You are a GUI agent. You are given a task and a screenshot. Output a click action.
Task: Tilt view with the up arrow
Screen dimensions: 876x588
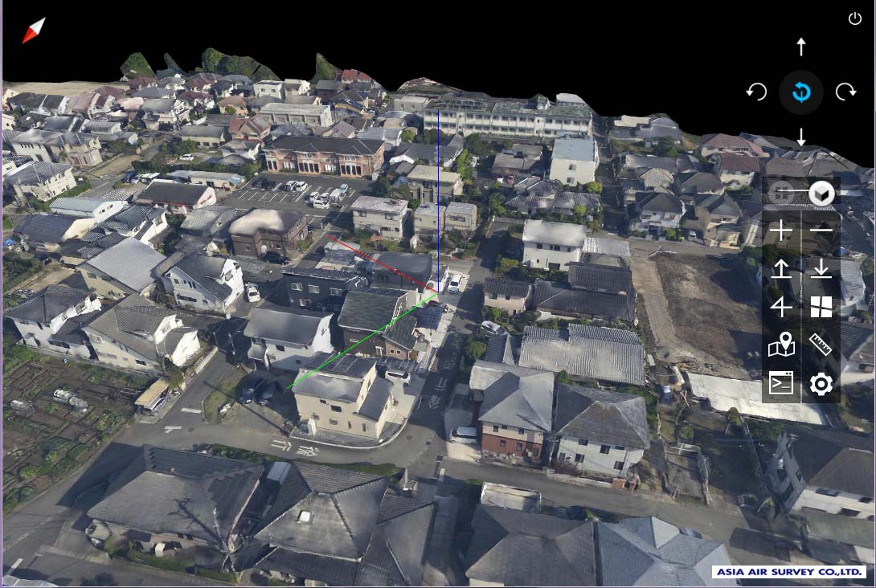click(x=801, y=47)
